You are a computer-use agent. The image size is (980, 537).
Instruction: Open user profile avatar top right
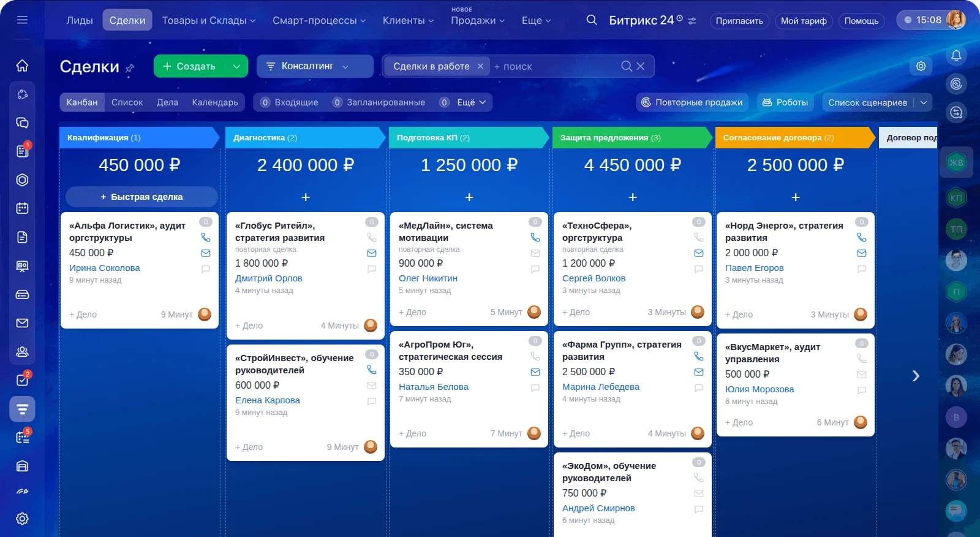(x=956, y=20)
